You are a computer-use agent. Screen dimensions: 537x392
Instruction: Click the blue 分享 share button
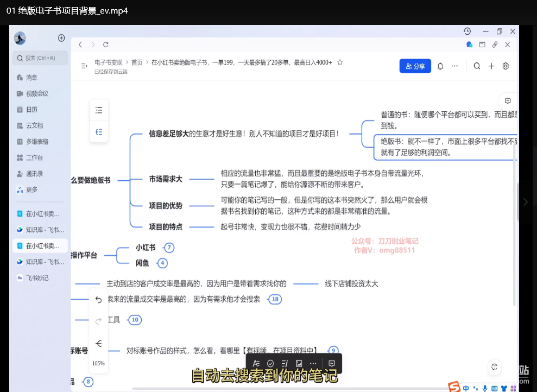pos(415,66)
